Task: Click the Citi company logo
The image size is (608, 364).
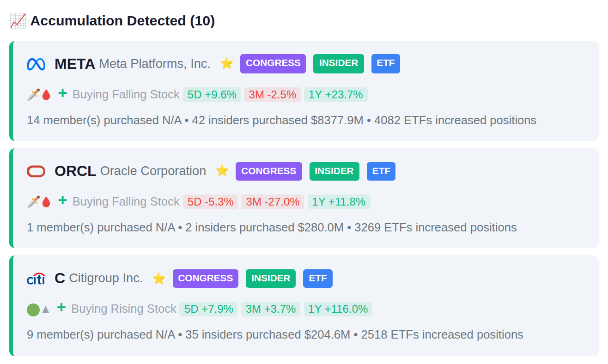Action: pos(36,279)
